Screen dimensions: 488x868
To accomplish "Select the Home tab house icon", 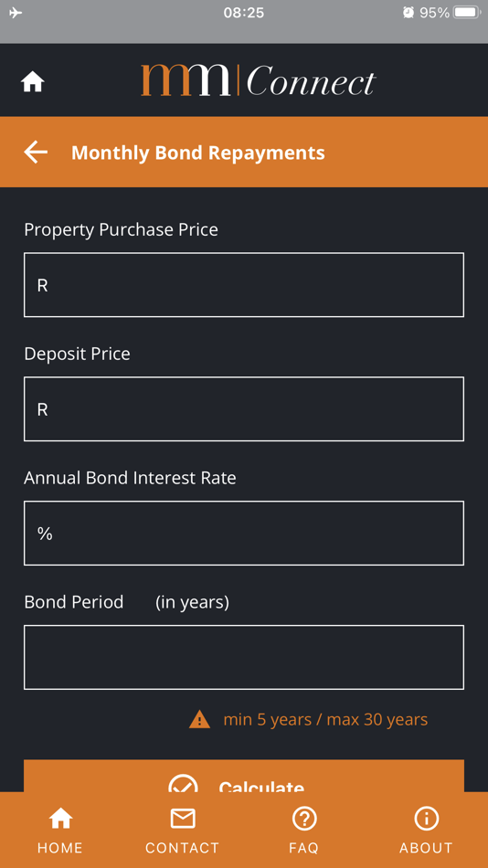I will coord(60,818).
